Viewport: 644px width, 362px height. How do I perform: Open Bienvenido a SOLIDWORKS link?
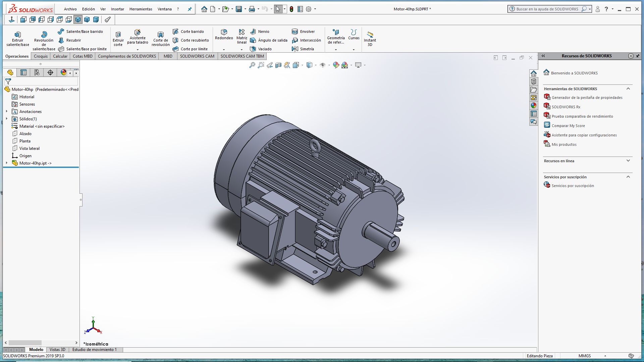click(574, 73)
